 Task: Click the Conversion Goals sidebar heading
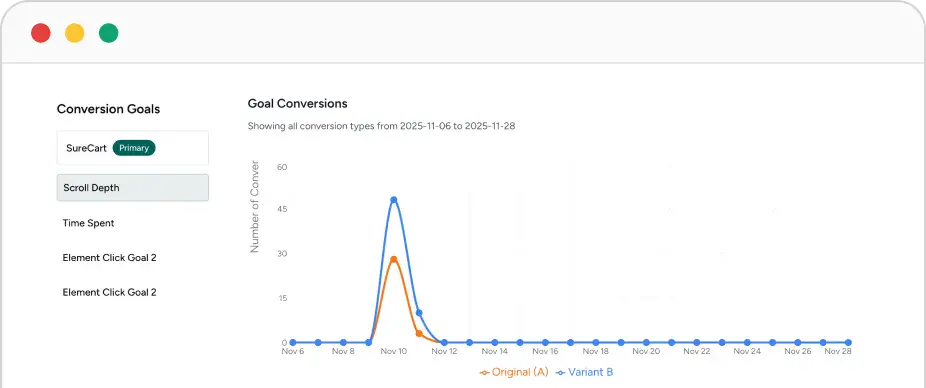[108, 109]
